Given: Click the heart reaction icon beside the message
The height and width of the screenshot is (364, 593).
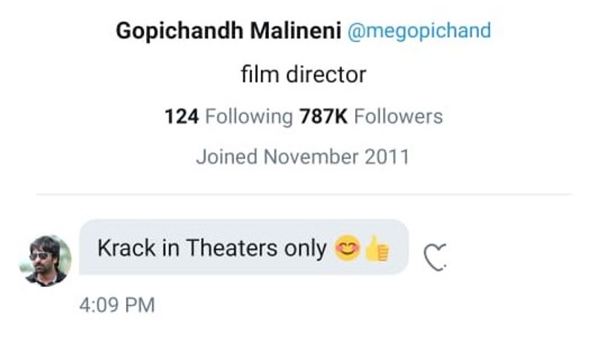Looking at the screenshot, I should click(435, 257).
